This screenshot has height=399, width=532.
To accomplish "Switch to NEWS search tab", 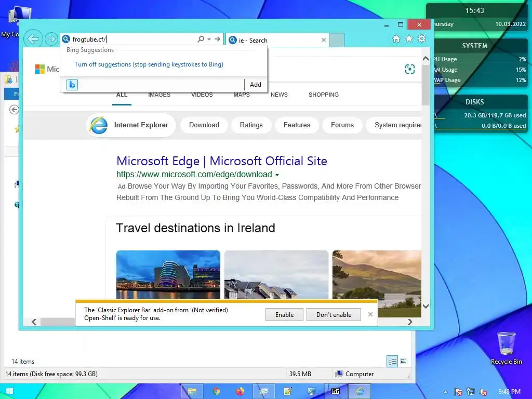I will [x=279, y=95].
